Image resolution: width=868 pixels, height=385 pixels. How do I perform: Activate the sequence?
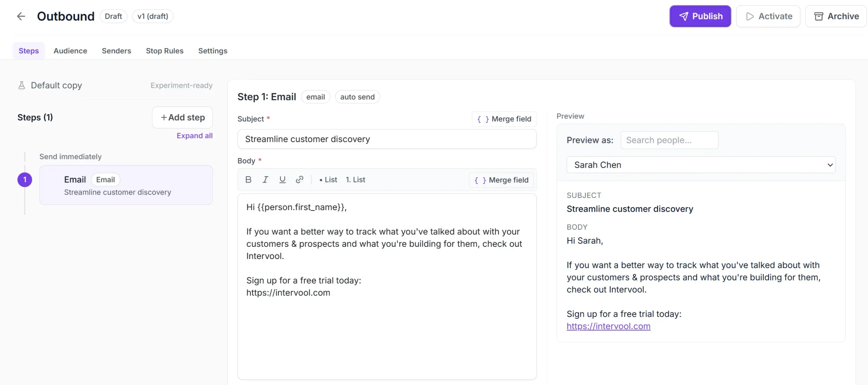768,16
